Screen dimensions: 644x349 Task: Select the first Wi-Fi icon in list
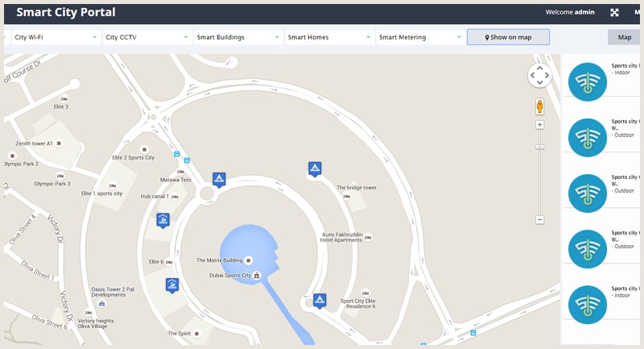pyautogui.click(x=588, y=81)
